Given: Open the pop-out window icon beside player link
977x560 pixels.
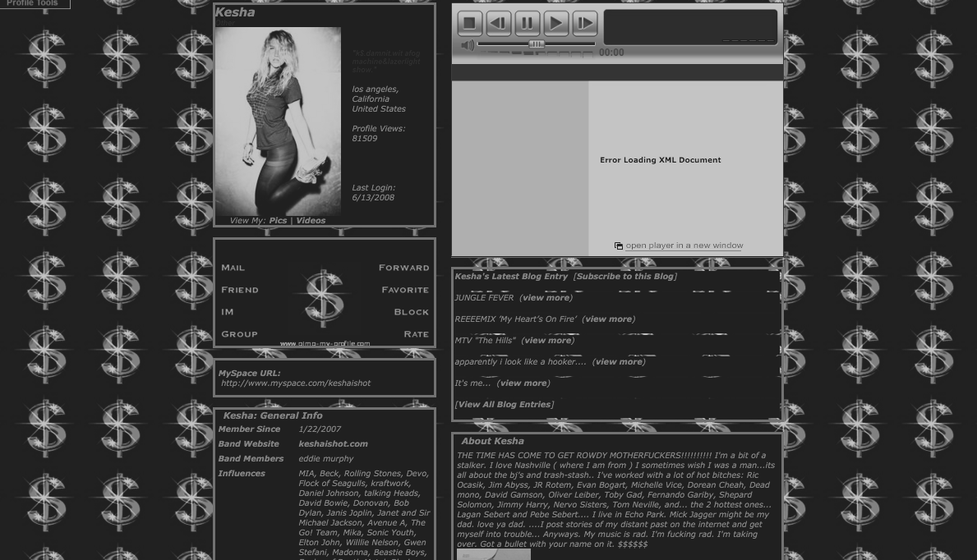Looking at the screenshot, I should [619, 246].
